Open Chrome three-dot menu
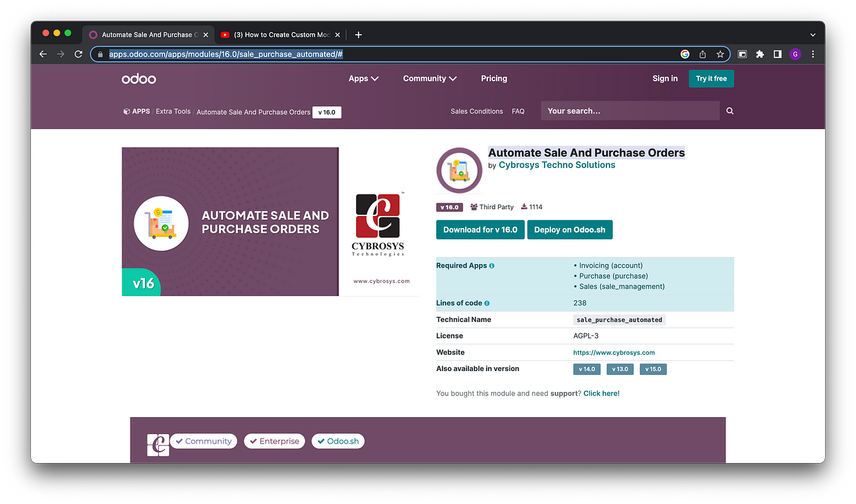 (x=813, y=54)
